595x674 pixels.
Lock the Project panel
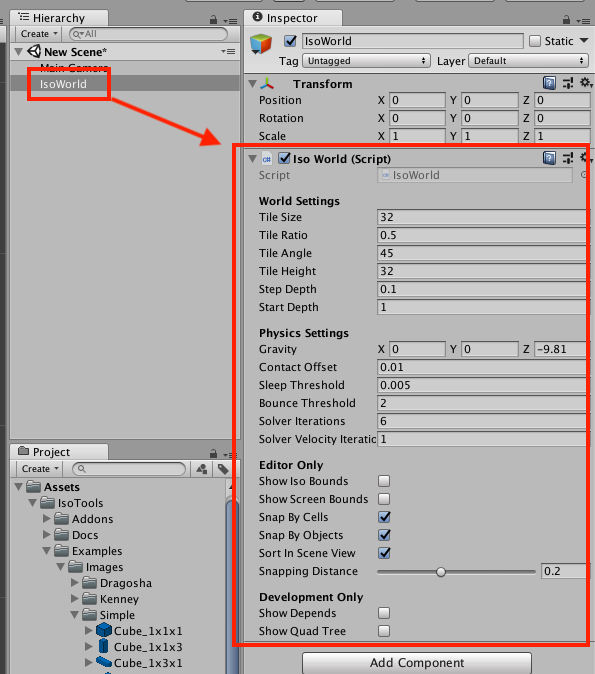pos(213,453)
